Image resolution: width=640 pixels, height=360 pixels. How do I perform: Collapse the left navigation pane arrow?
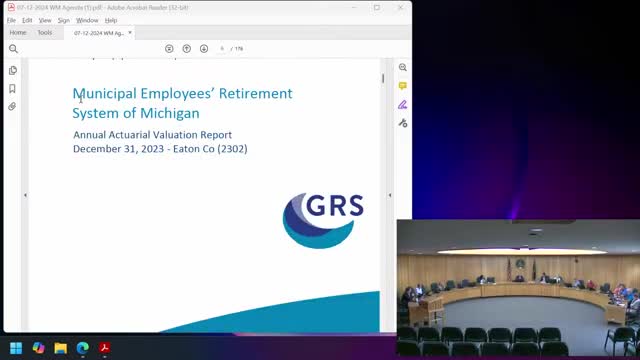click(x=25, y=196)
